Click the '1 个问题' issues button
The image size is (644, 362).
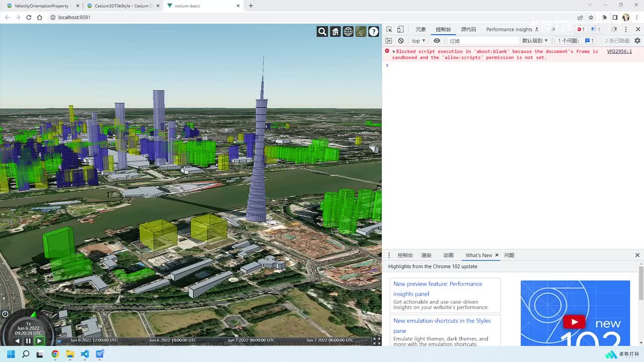(x=576, y=41)
